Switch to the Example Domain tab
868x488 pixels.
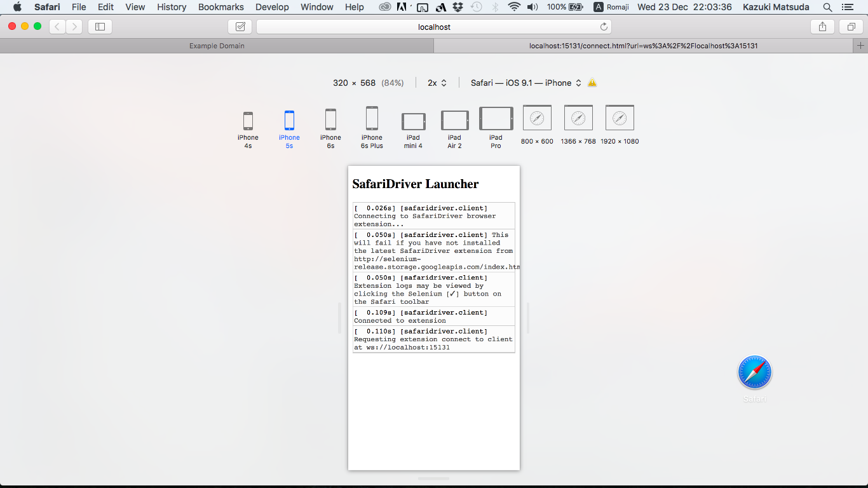pyautogui.click(x=217, y=46)
